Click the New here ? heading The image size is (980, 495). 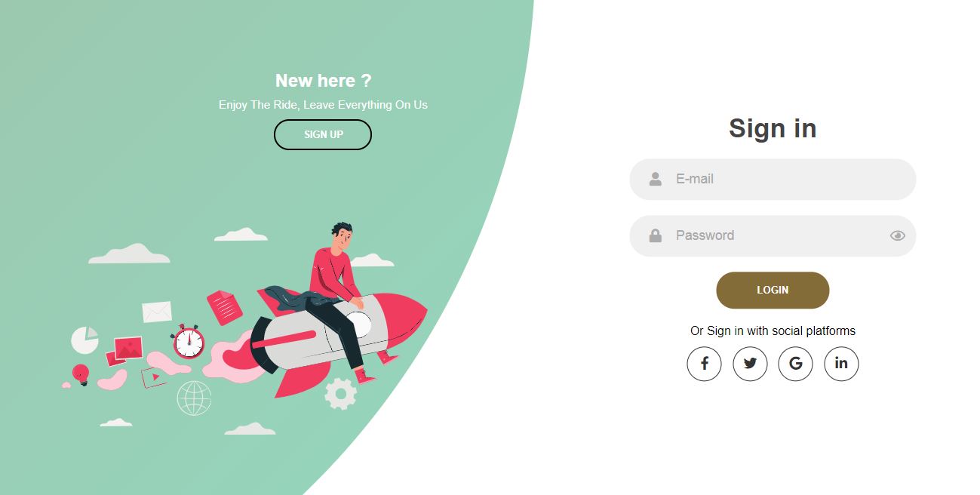(x=323, y=81)
